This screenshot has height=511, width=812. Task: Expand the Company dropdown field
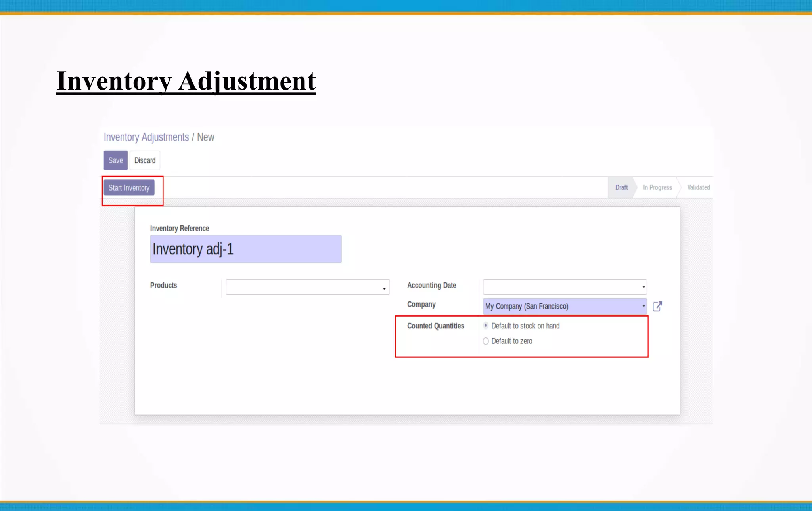pyautogui.click(x=565, y=306)
